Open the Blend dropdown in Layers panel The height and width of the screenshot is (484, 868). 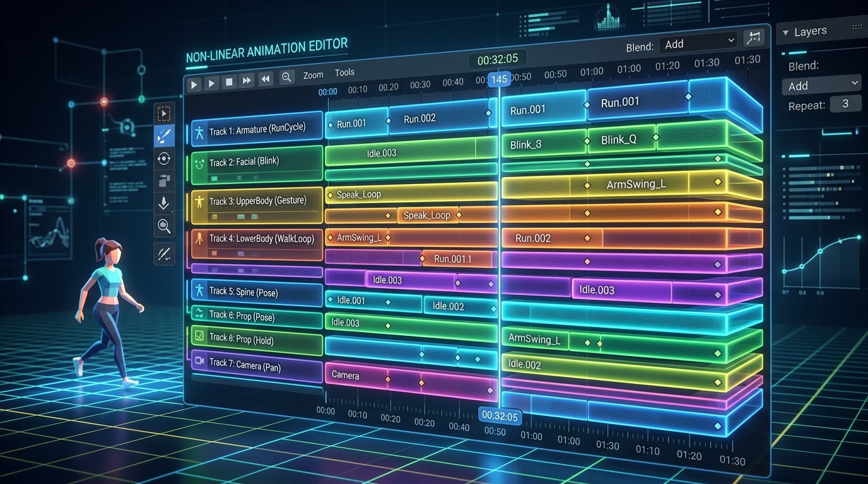[x=821, y=85]
